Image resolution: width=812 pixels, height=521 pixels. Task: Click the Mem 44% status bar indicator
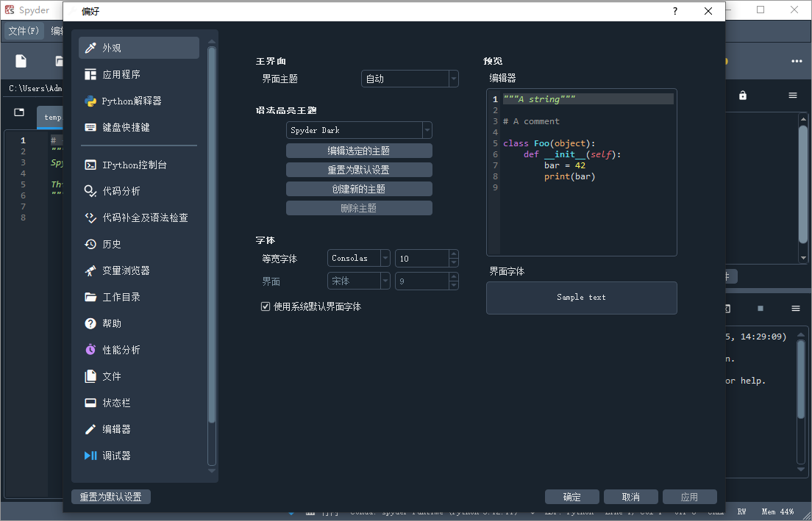tap(777, 511)
